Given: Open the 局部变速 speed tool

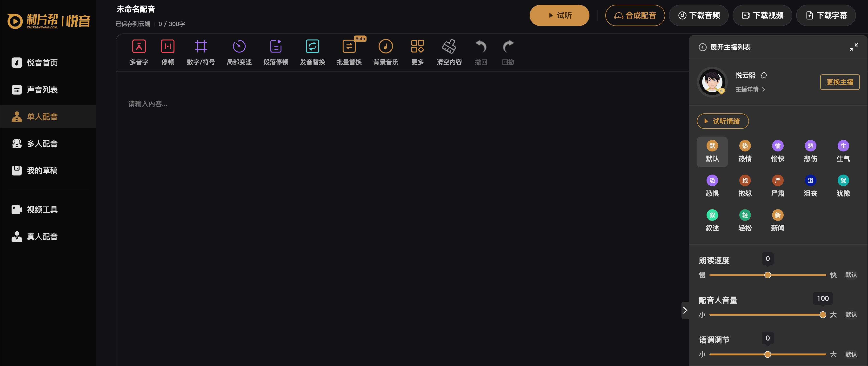Looking at the screenshot, I should 239,46.
